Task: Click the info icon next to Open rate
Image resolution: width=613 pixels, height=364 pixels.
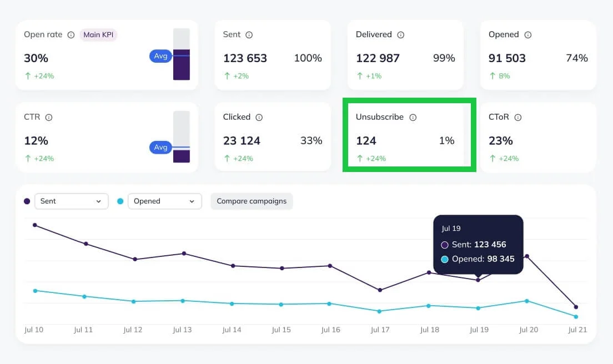Action: click(71, 35)
